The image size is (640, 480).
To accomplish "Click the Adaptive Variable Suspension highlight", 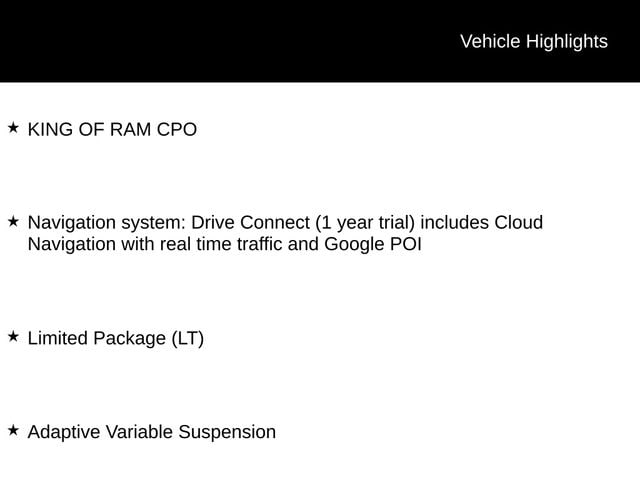I will tap(152, 432).
